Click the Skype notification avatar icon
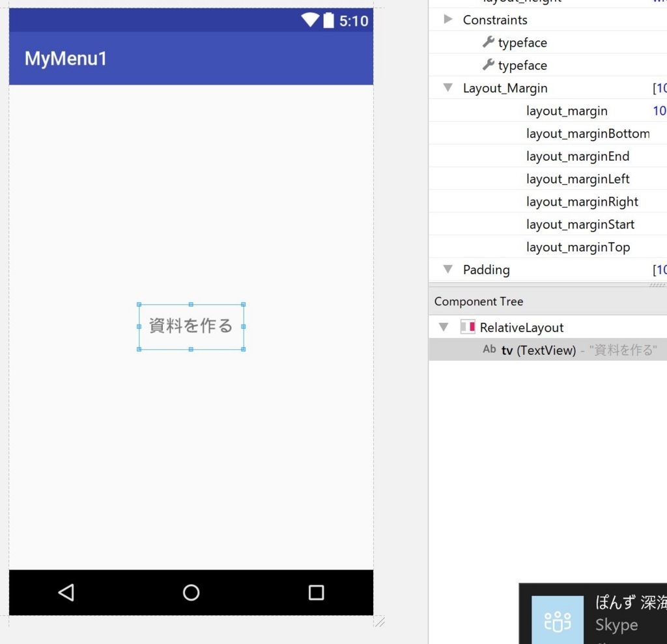 (x=558, y=620)
